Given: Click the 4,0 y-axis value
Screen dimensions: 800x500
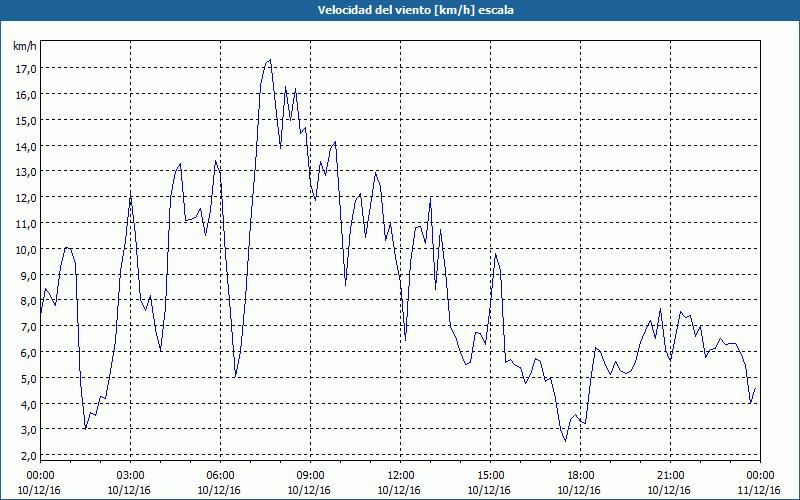Looking at the screenshot, I should [28, 405].
